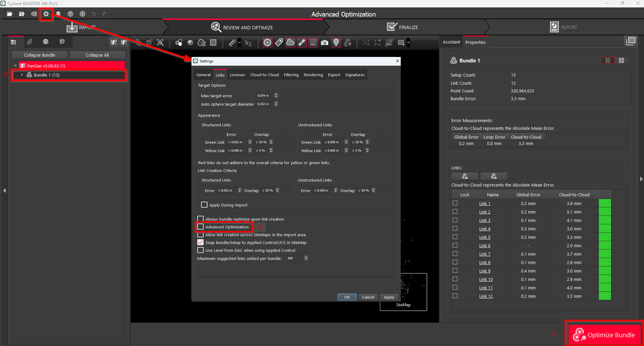644x346 pixels.
Task: Expand the Bundle 1 (13) tree node
Action: coord(22,75)
